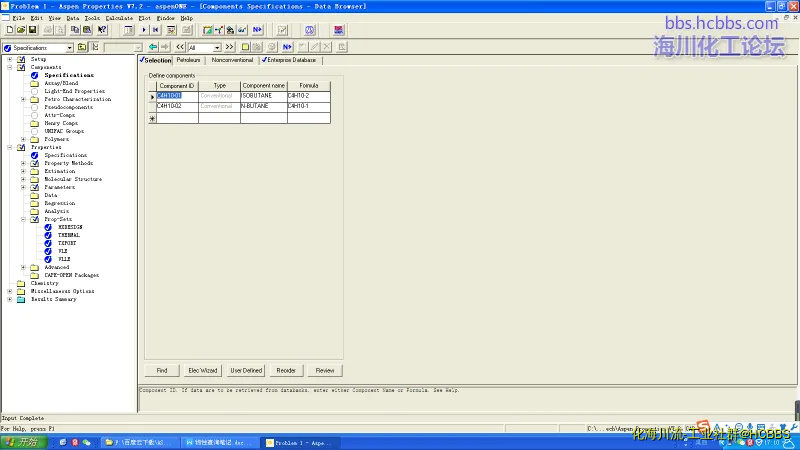
Task: Select the C4H10-02 component ID cell
Action: click(x=177, y=106)
